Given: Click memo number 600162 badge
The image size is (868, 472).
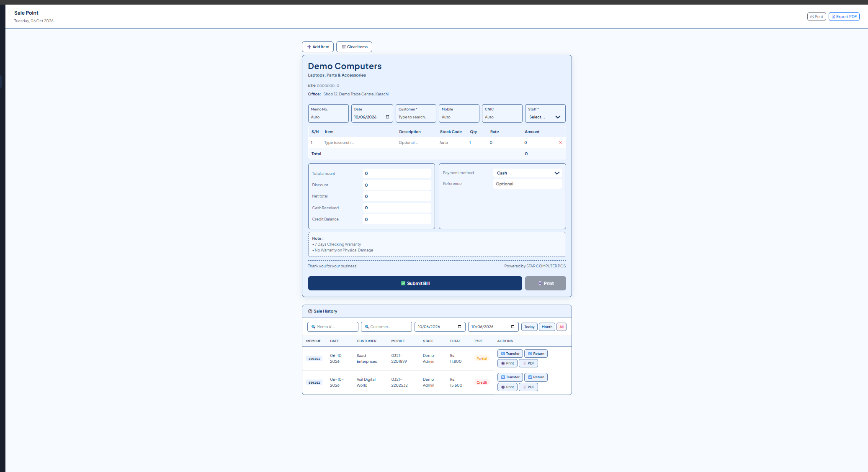Looking at the screenshot, I should (x=314, y=382).
